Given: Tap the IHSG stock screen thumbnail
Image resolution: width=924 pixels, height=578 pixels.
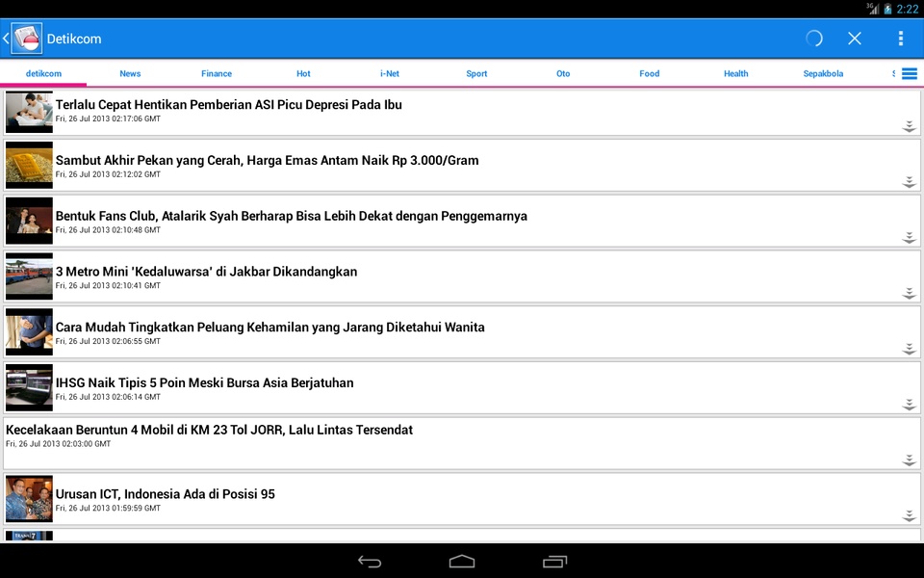Looking at the screenshot, I should coord(29,387).
